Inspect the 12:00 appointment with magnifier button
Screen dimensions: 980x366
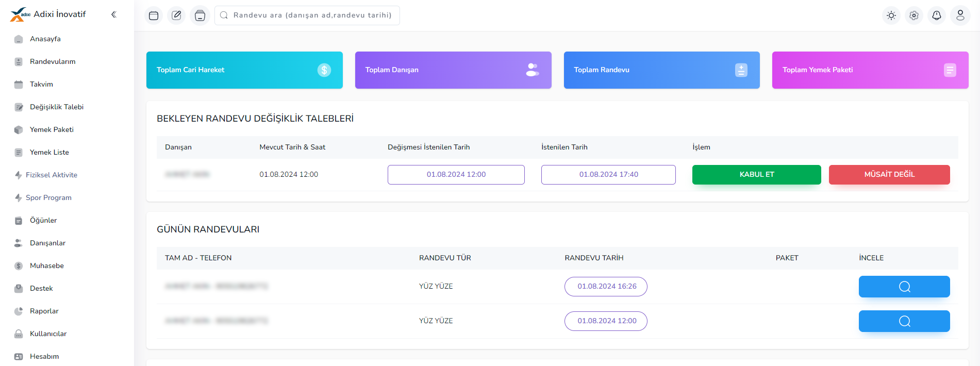coord(904,321)
